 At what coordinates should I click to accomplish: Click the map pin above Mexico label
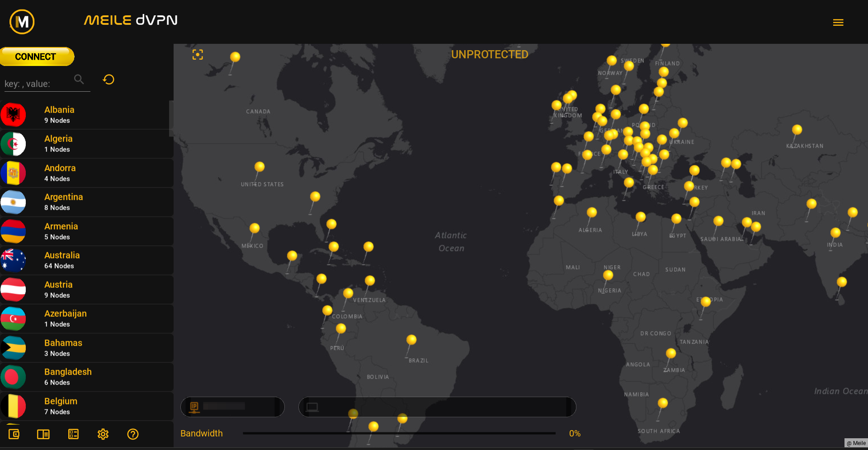coord(255,228)
